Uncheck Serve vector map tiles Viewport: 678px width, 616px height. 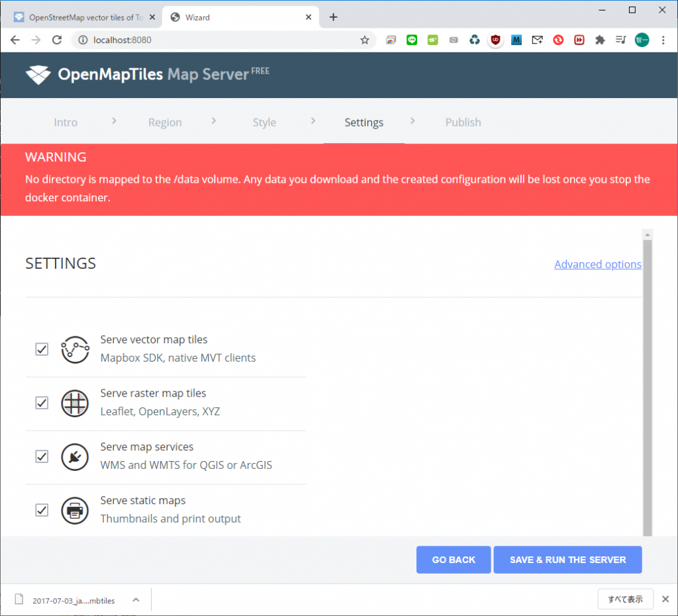[42, 349]
